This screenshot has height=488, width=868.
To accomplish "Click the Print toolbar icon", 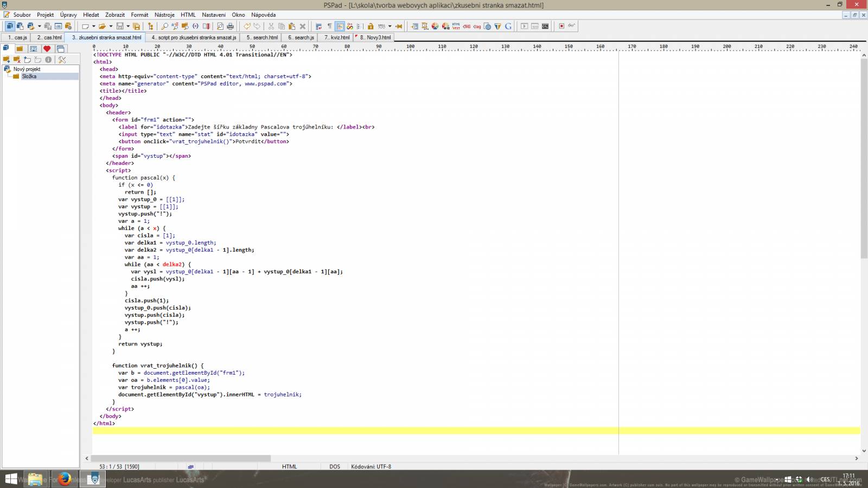I will [x=230, y=26].
